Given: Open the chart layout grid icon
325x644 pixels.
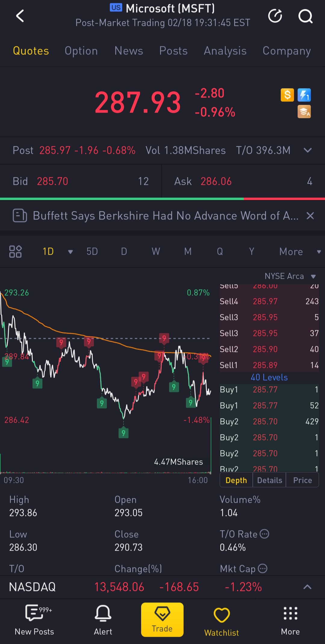Looking at the screenshot, I should [x=15, y=251].
